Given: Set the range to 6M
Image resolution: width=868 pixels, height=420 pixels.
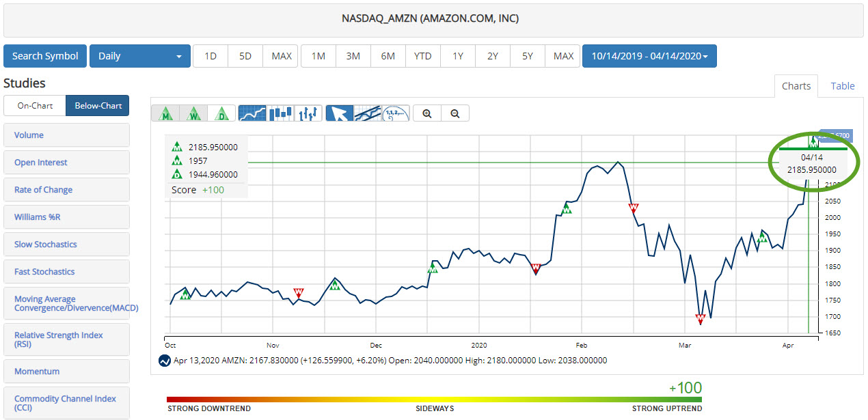Looking at the screenshot, I should [x=388, y=56].
